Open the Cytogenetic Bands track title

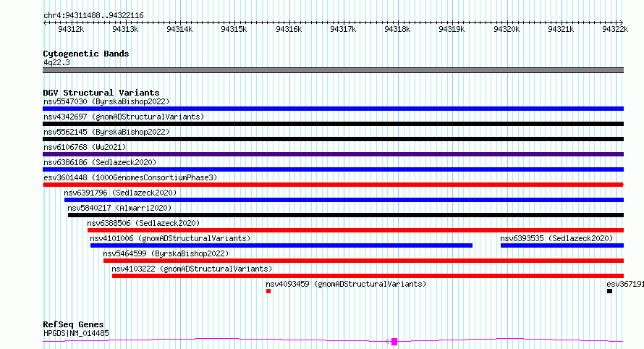(86, 54)
